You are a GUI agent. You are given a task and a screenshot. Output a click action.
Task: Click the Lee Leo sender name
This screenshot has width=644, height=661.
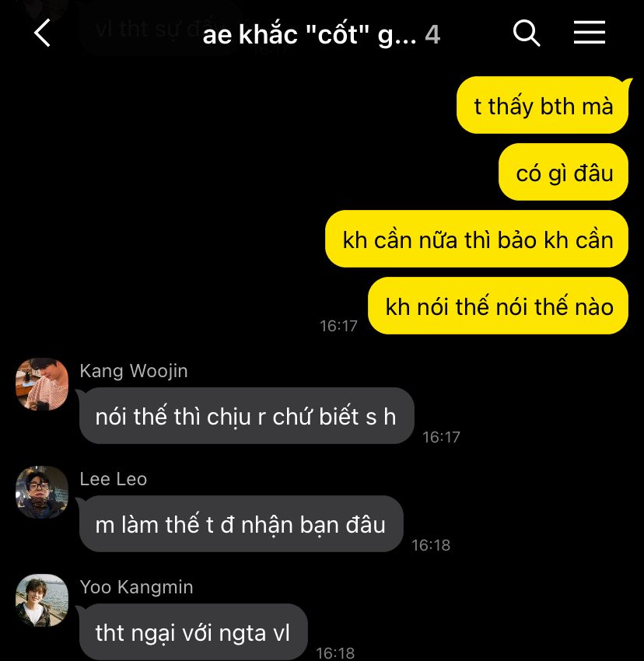[x=114, y=479]
